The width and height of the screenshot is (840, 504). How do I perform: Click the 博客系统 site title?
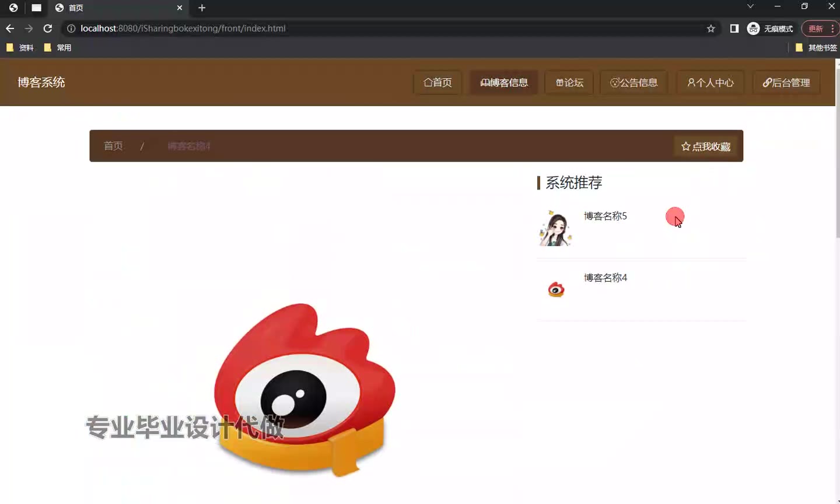coord(41,82)
